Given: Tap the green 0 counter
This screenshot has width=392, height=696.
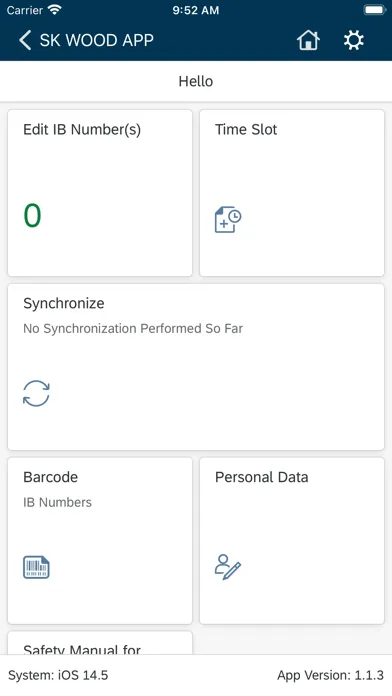Looking at the screenshot, I should click(x=32, y=216).
